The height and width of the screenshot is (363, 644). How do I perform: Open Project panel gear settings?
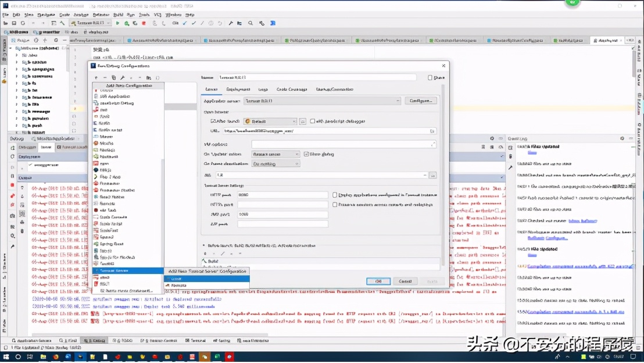(x=55, y=40)
